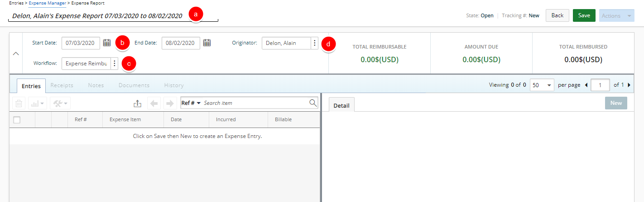Click the Back button
Image resolution: width=644 pixels, height=202 pixels.
pos(557,15)
